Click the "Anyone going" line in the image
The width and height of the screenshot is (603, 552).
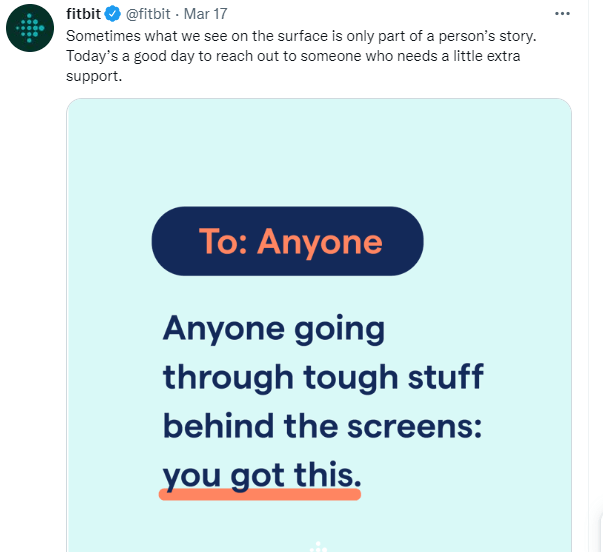pyautogui.click(x=274, y=328)
